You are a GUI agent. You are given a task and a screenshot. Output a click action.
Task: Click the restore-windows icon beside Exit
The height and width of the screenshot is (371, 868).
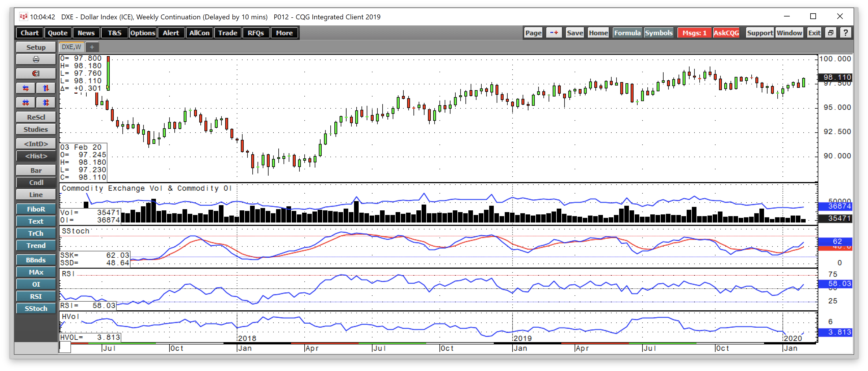tap(830, 33)
